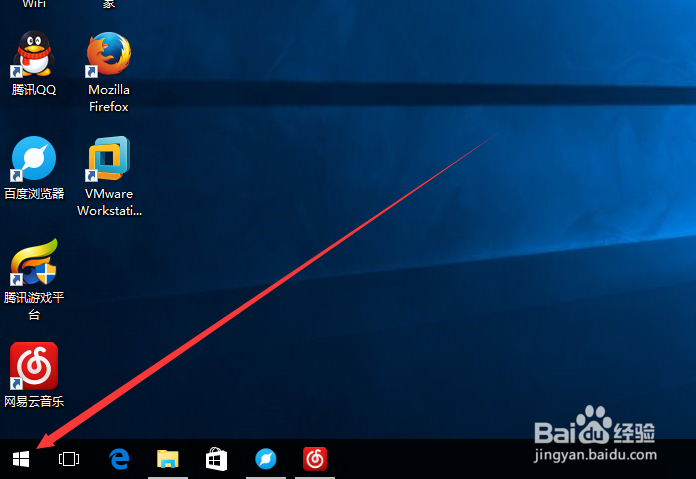Open the Windows Store taskbar icon

(x=217, y=459)
